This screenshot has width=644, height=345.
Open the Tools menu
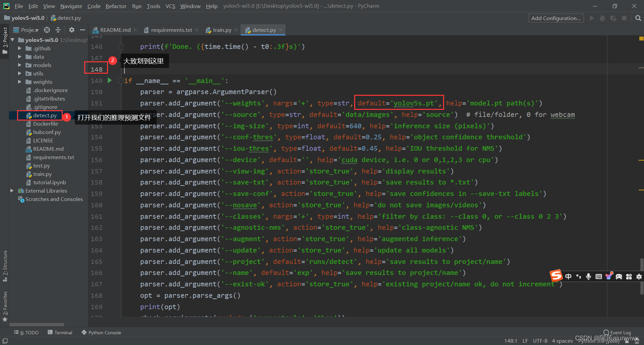tap(153, 6)
